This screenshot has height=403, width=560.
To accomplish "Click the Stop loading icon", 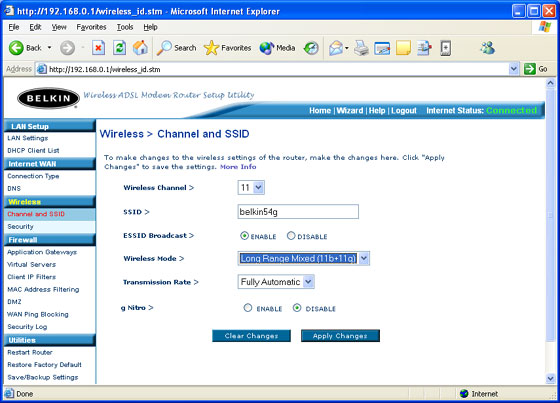I will click(99, 48).
